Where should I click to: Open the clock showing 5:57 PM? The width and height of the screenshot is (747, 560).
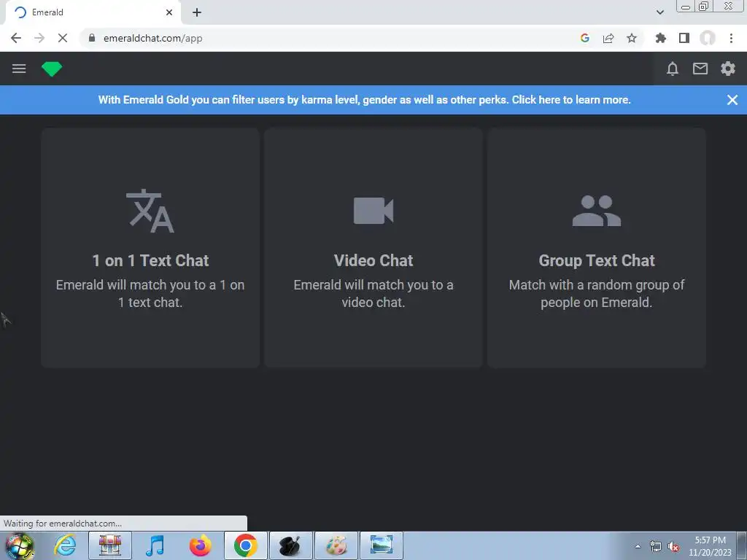(710, 546)
